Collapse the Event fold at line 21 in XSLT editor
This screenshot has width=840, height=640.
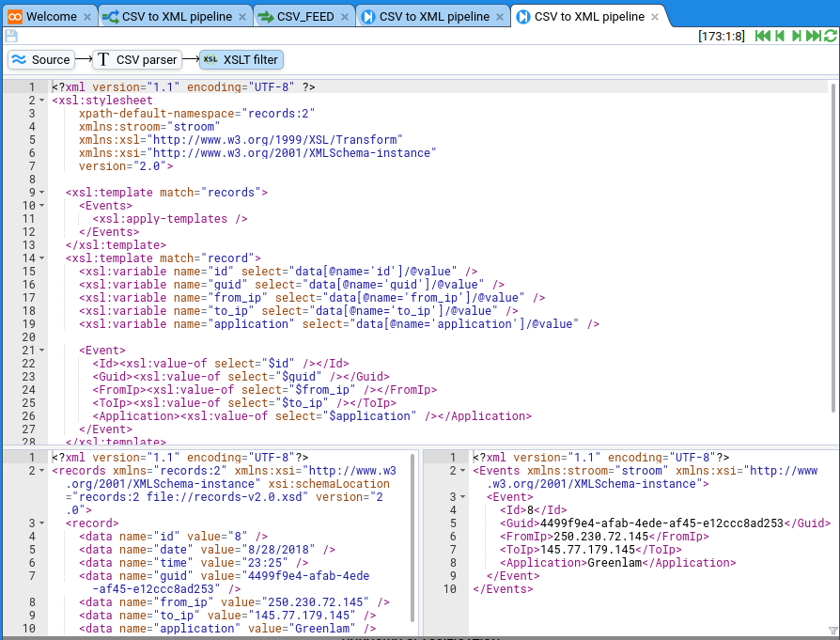42,351
